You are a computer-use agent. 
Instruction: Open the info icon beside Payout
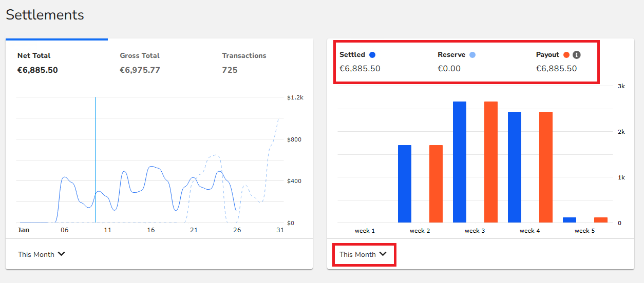(577, 55)
